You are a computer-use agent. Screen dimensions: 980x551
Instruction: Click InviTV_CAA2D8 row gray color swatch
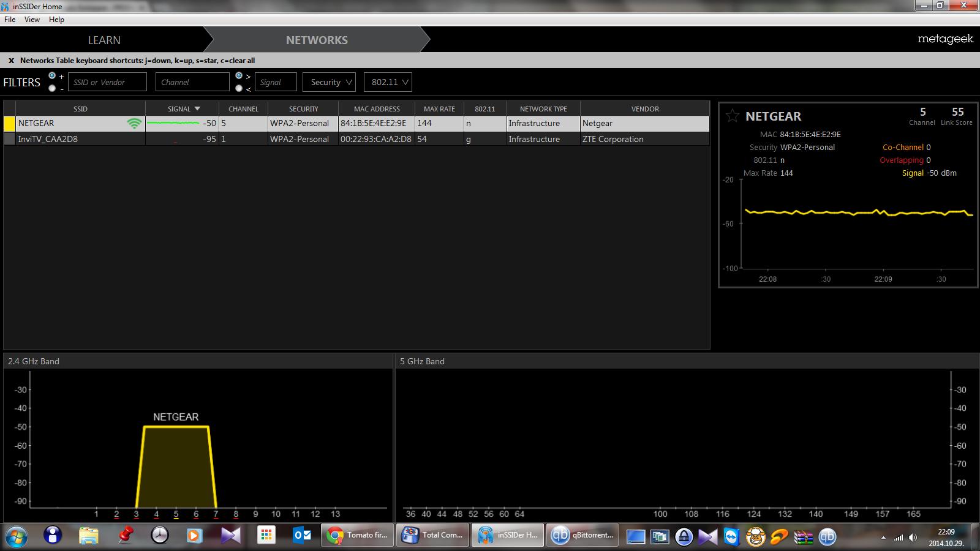(9, 139)
